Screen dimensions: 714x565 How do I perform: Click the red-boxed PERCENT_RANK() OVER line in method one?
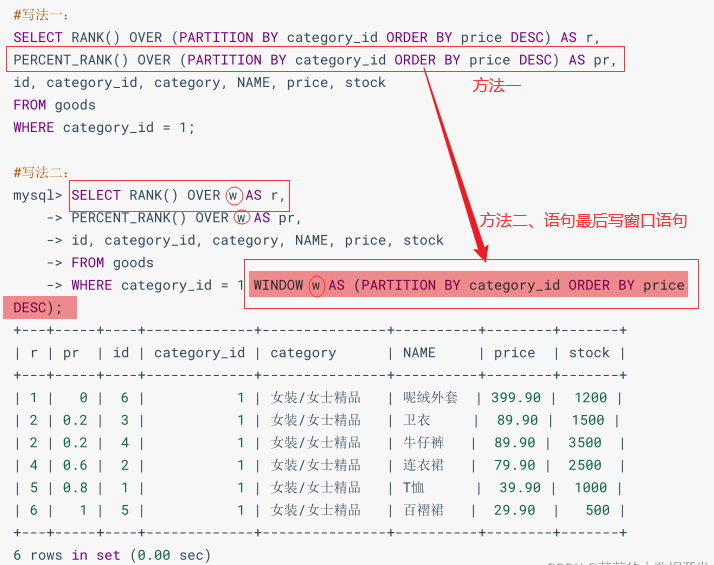click(x=315, y=60)
